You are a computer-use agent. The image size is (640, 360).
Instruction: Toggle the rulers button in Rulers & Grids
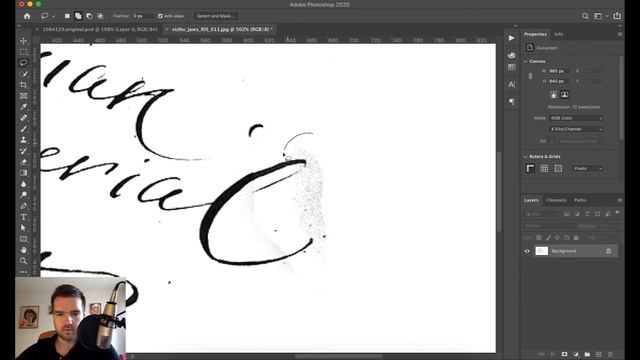click(x=530, y=168)
